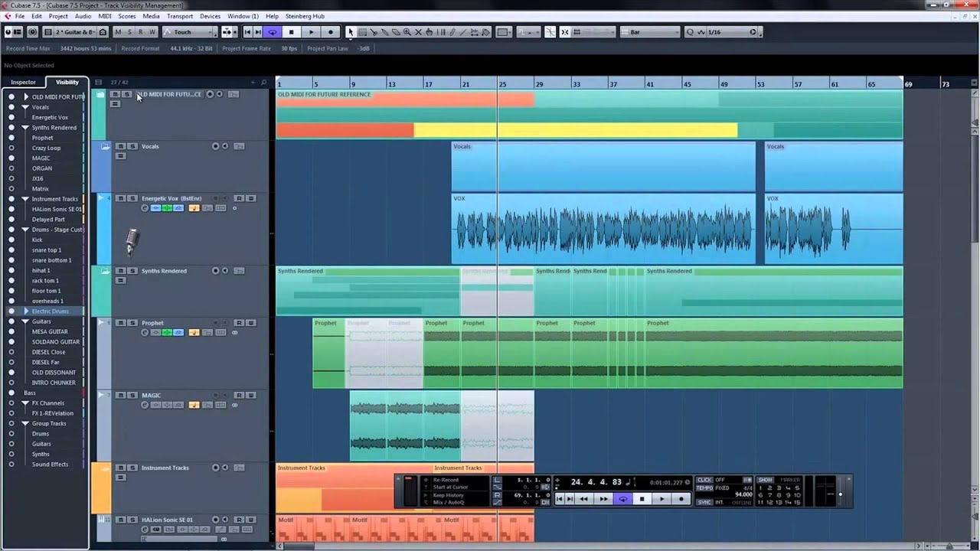Select the VOX audio clip waveform
980x551 pixels.
603,229
